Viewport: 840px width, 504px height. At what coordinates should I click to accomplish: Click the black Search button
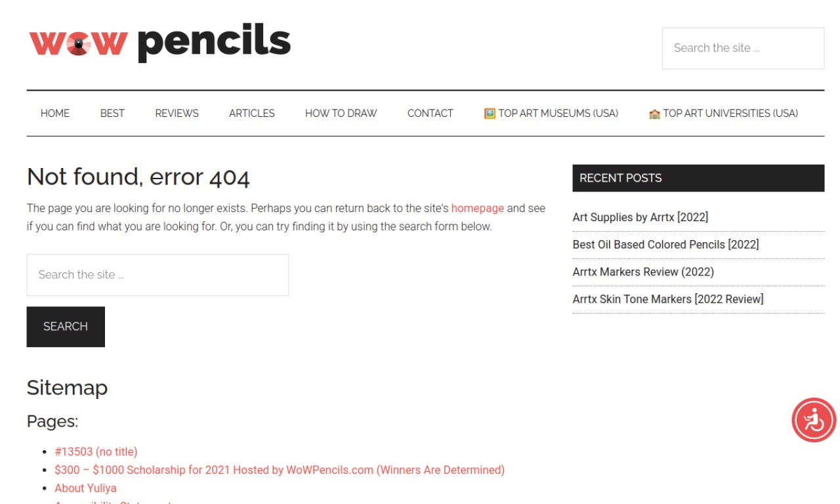pos(66,327)
